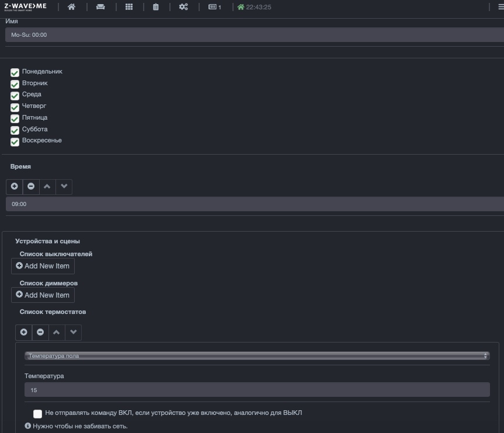Move thermostat entry up with chevron
The image size is (504, 433).
56,332
